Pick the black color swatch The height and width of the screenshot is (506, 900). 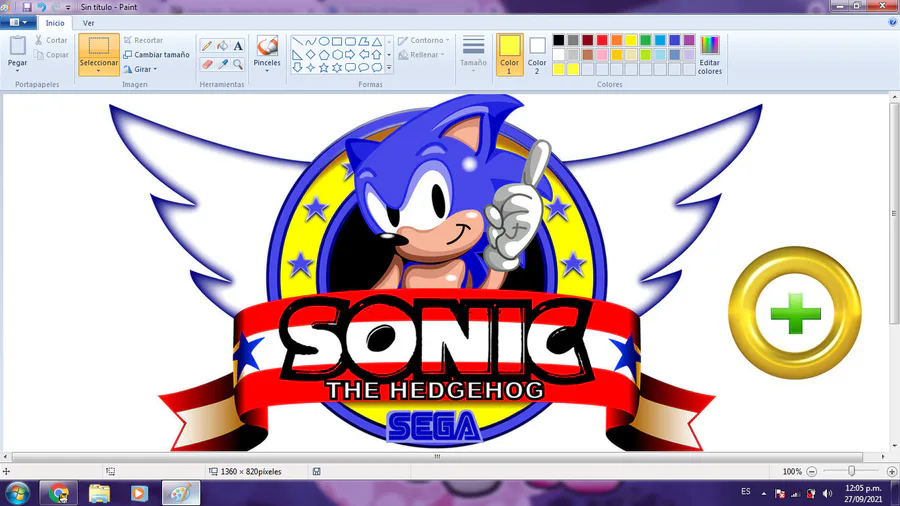pos(558,40)
